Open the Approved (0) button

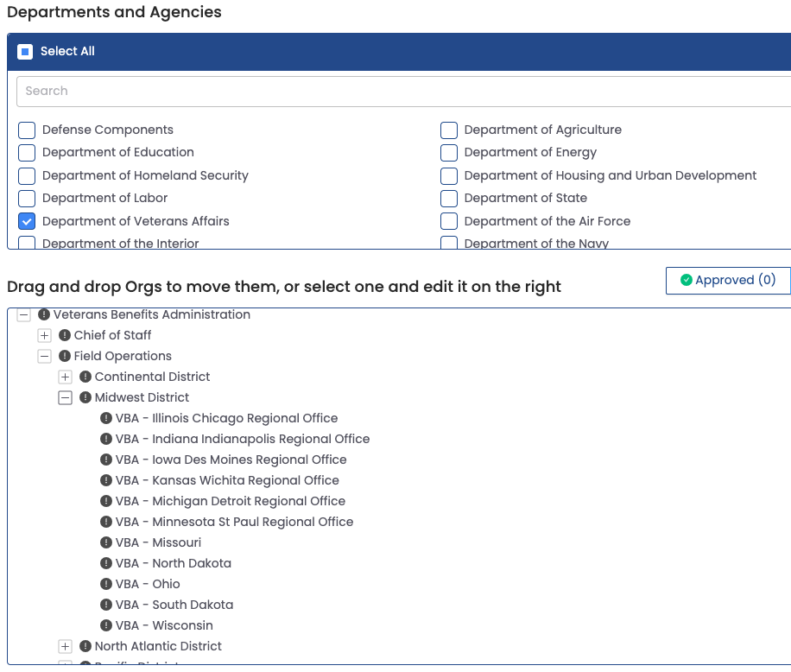tap(728, 280)
